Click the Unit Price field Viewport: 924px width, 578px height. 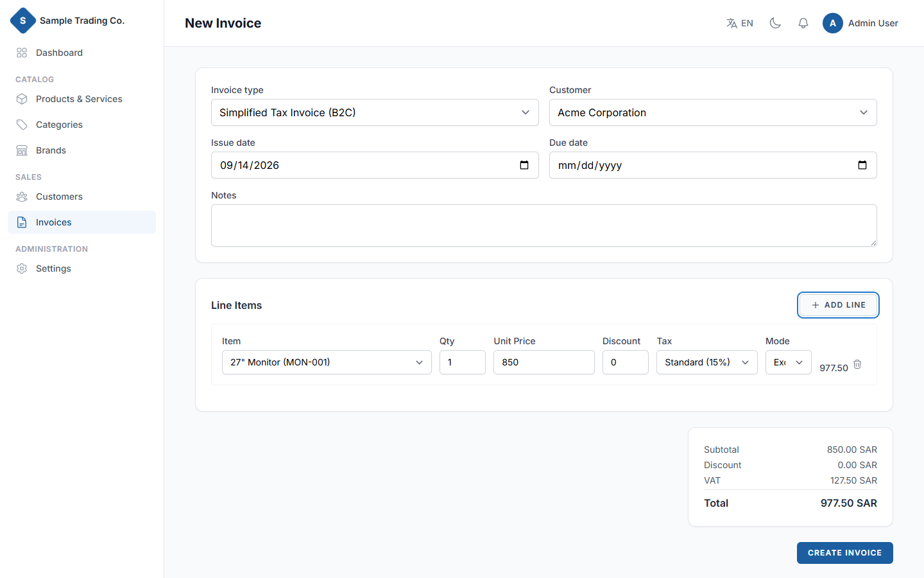(x=544, y=362)
